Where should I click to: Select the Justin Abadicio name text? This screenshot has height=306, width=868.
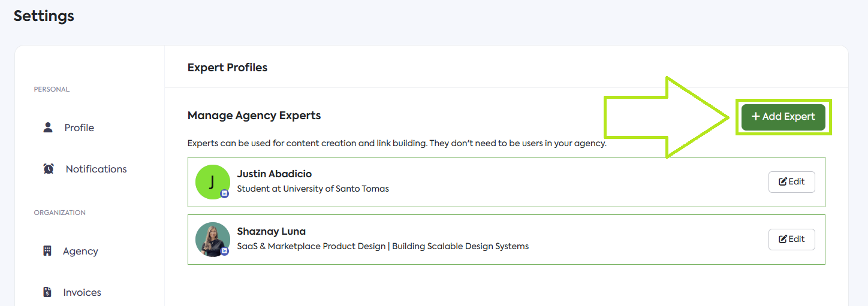pos(275,174)
